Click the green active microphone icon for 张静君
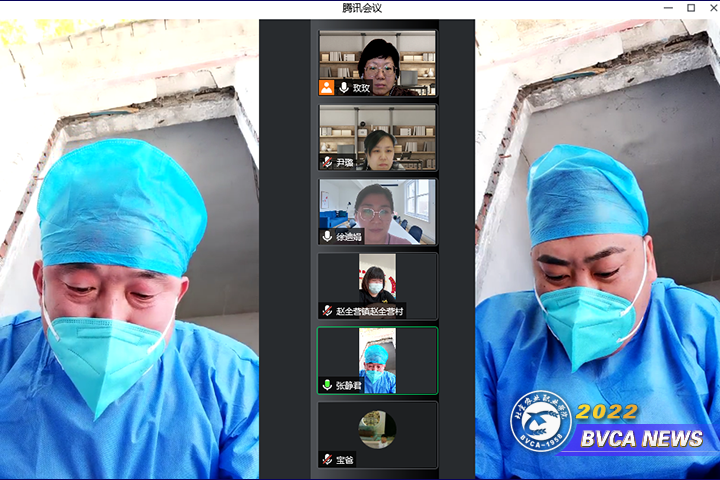 (327, 385)
